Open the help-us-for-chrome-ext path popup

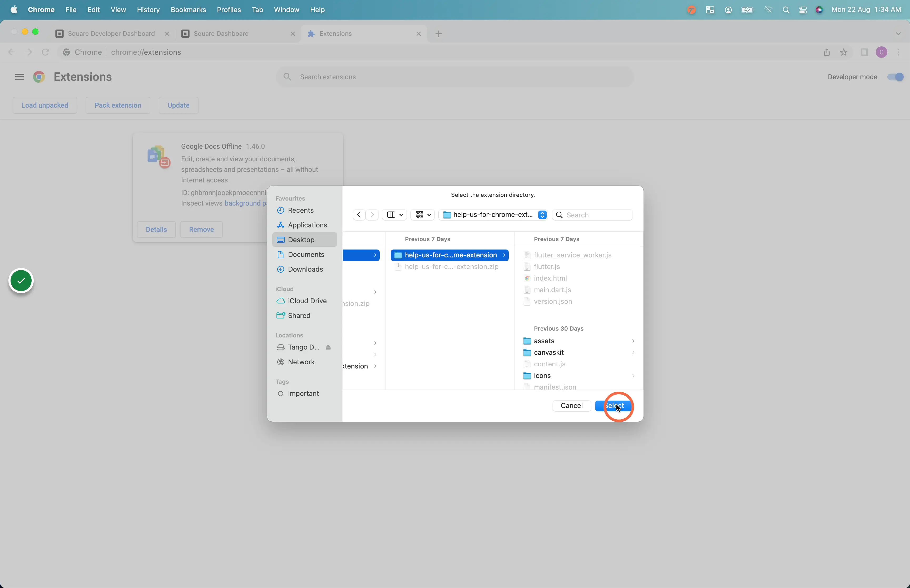(494, 215)
